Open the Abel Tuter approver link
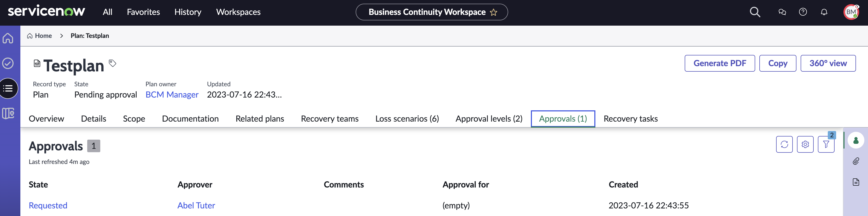868x216 pixels. coord(196,205)
